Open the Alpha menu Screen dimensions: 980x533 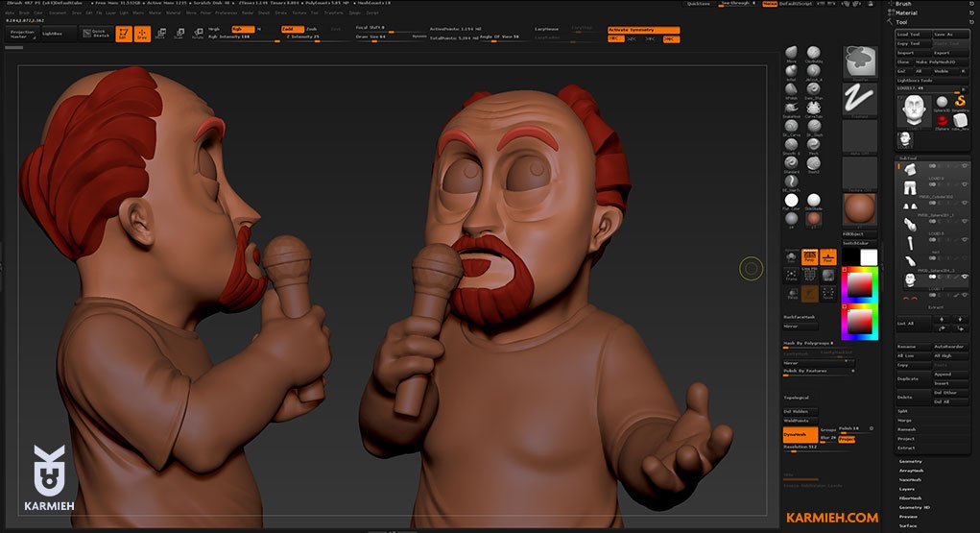click(x=10, y=12)
